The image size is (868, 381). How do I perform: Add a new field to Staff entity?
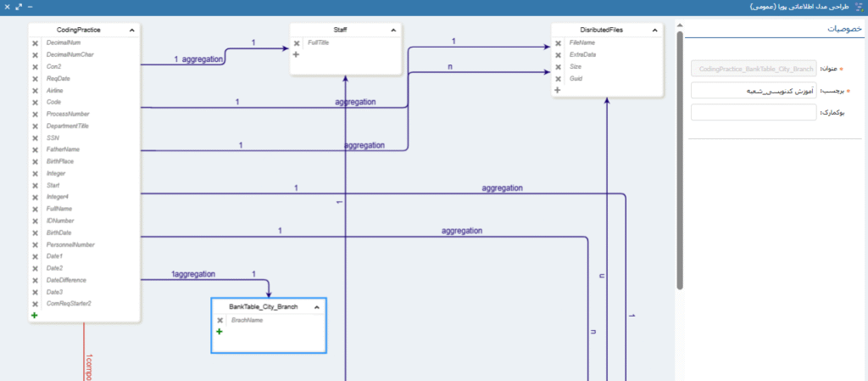pos(297,54)
